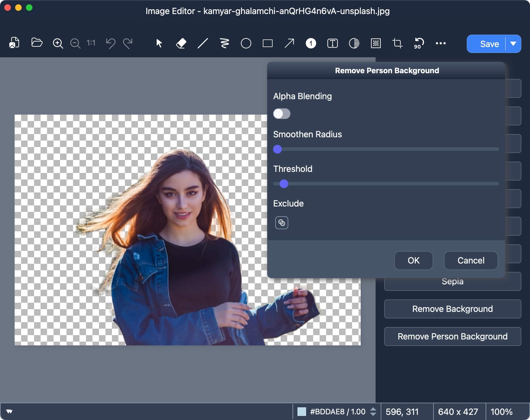Confirm with the OK button
The height and width of the screenshot is (420, 530).
click(413, 260)
